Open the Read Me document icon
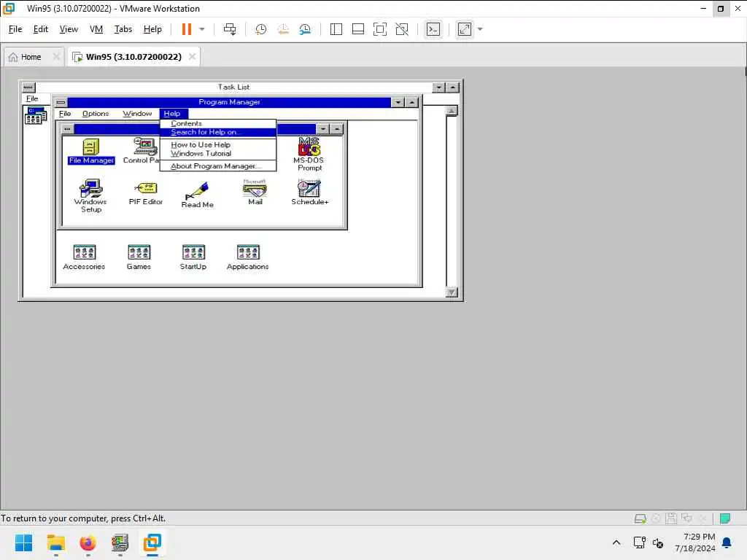 (x=197, y=195)
